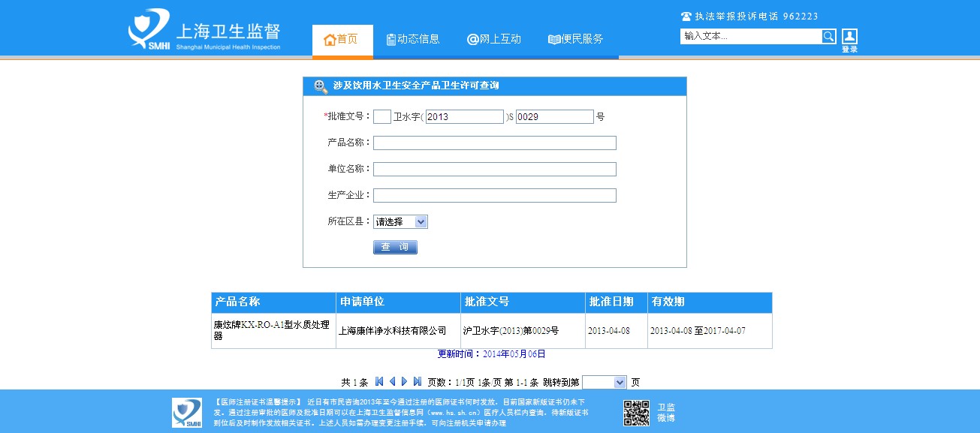Expand the 跳转到第 page jump dropdown

(604, 382)
